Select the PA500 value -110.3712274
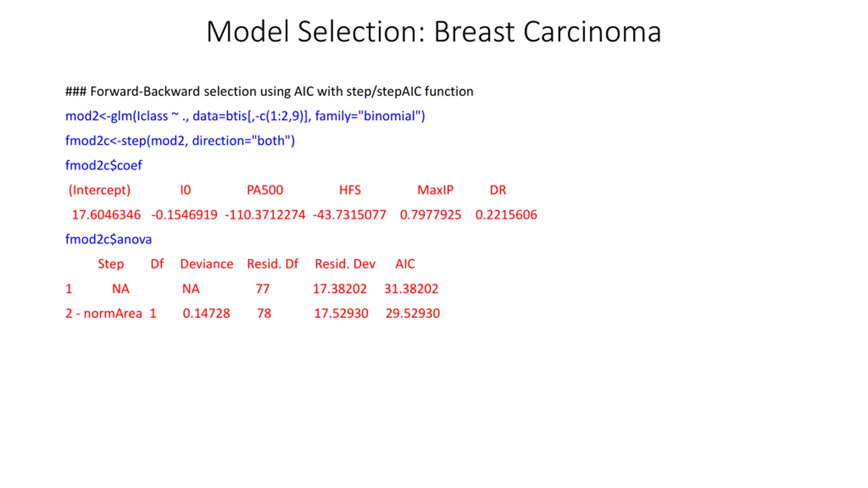 click(x=265, y=215)
